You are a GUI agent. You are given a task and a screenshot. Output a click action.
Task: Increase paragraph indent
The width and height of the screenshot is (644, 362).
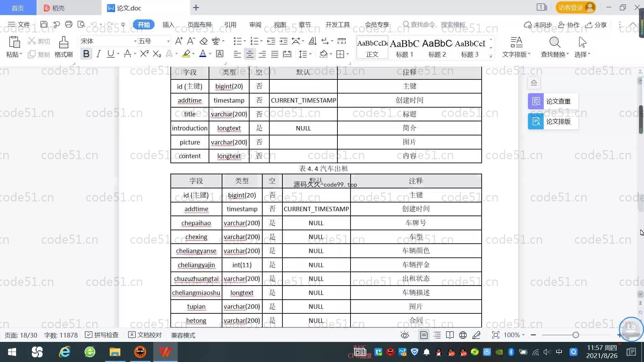tap(283, 41)
